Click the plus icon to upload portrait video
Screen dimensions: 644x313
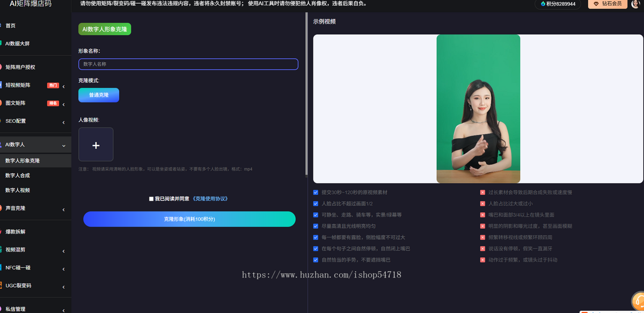tap(96, 145)
